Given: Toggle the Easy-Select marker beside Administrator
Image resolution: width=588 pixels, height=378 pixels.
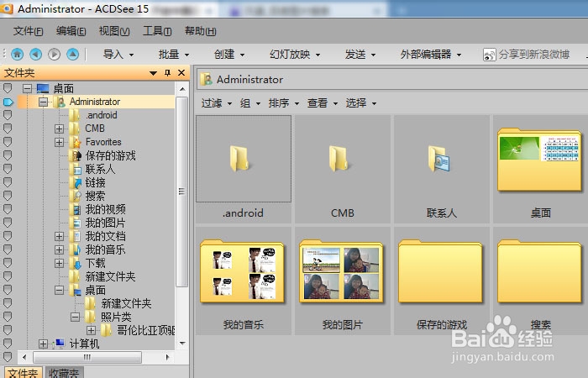Looking at the screenshot, I should coord(8,102).
